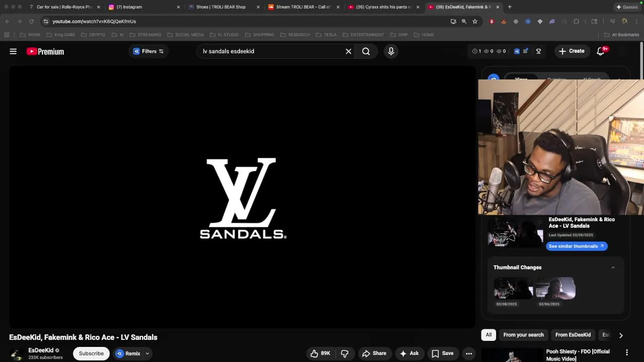Open vidIQ list icon with blue dot

click(526, 51)
